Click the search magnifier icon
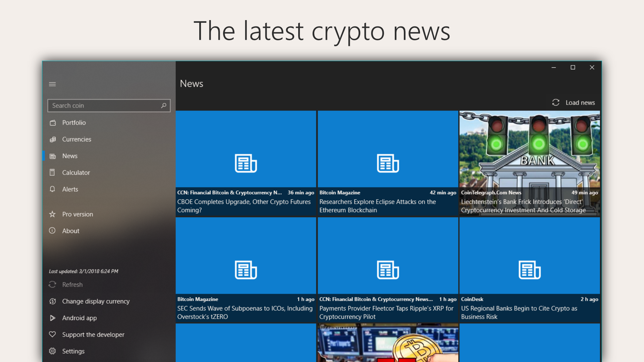Screen dimensions: 644x362 coord(164,106)
